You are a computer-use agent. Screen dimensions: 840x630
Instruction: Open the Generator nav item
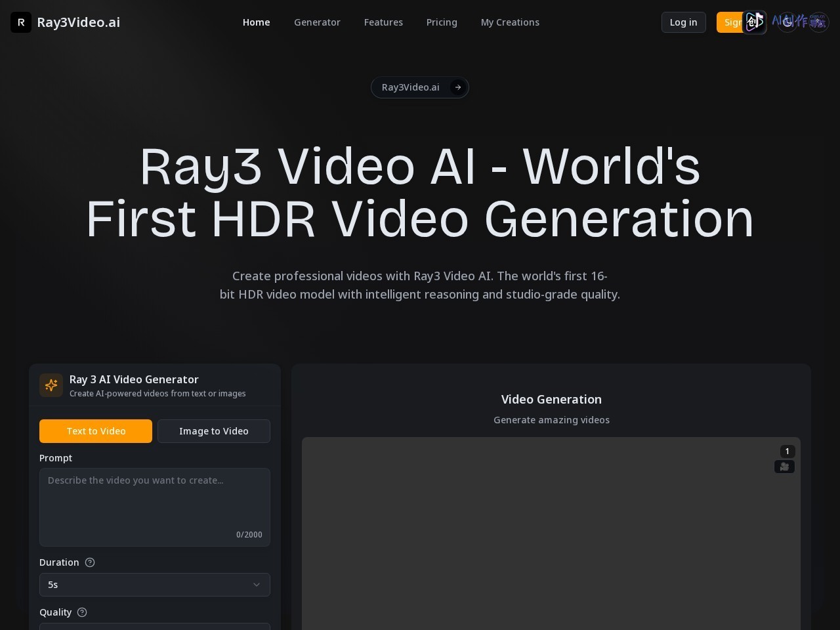click(317, 22)
